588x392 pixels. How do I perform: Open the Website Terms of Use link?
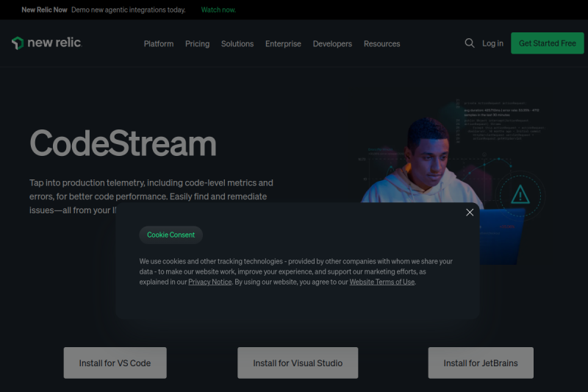tap(382, 282)
